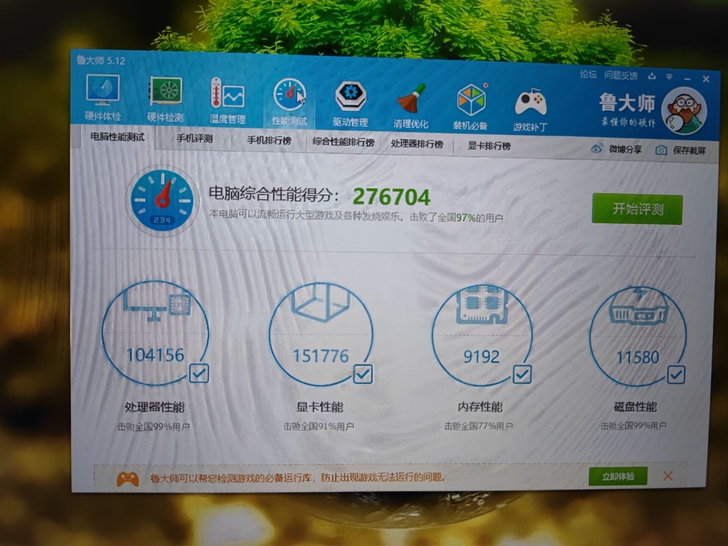Image resolution: width=728 pixels, height=546 pixels.
Task: Open the 游戏补丁 gamepad icon
Action: coord(531,102)
